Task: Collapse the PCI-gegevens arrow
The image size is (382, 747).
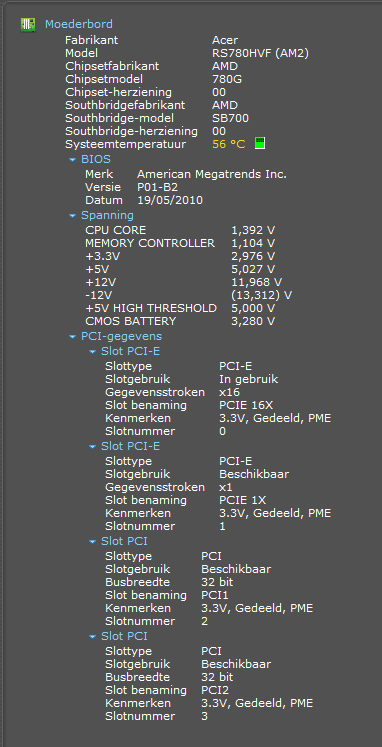Action: pyautogui.click(x=72, y=337)
